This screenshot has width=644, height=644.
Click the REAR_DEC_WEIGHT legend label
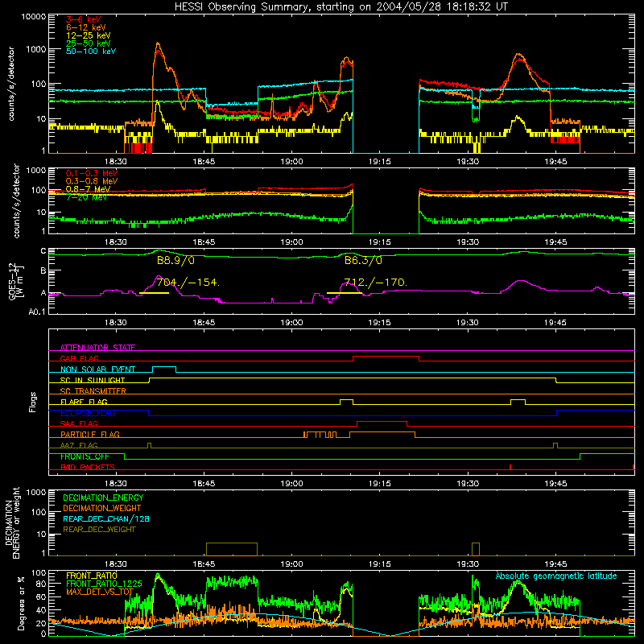click(x=99, y=530)
